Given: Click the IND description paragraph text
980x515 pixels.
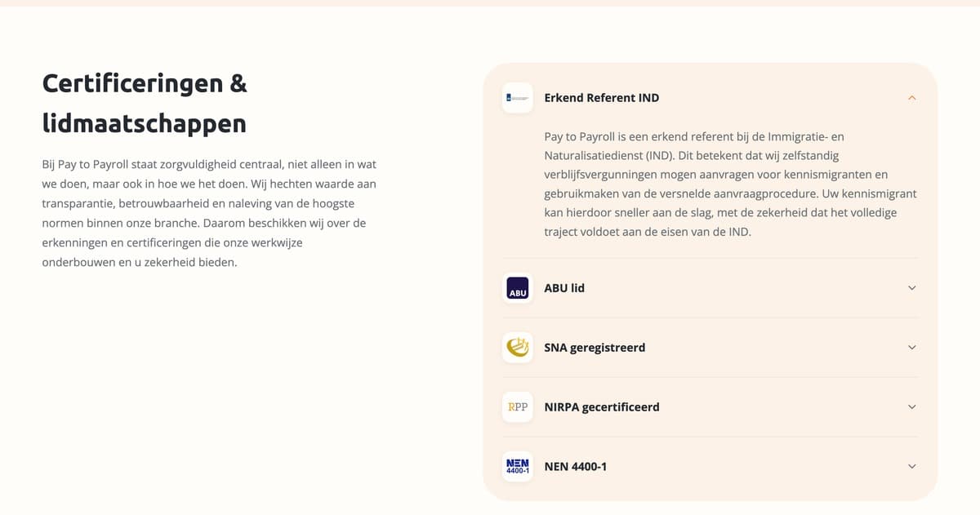Looking at the screenshot, I should coord(730,184).
